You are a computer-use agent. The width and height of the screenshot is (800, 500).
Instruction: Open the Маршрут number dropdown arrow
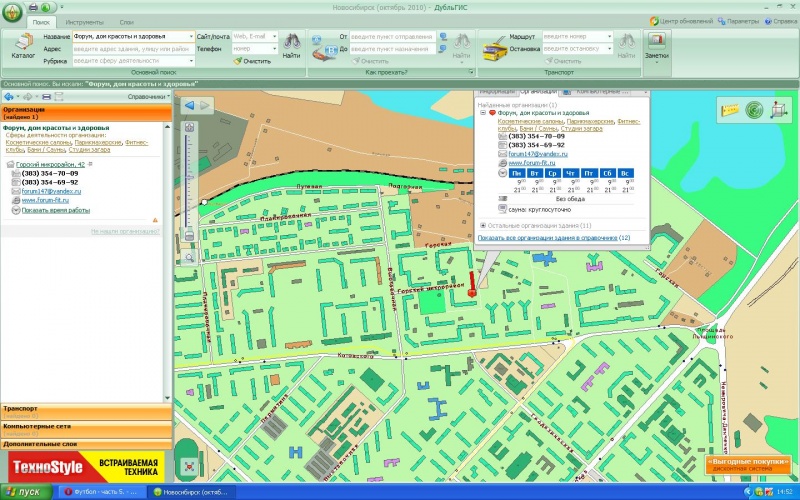tap(609, 37)
